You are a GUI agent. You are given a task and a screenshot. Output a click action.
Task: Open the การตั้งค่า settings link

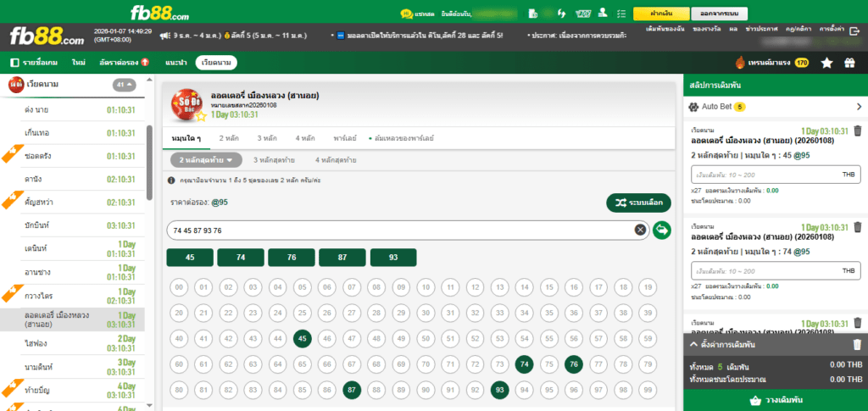(831, 28)
